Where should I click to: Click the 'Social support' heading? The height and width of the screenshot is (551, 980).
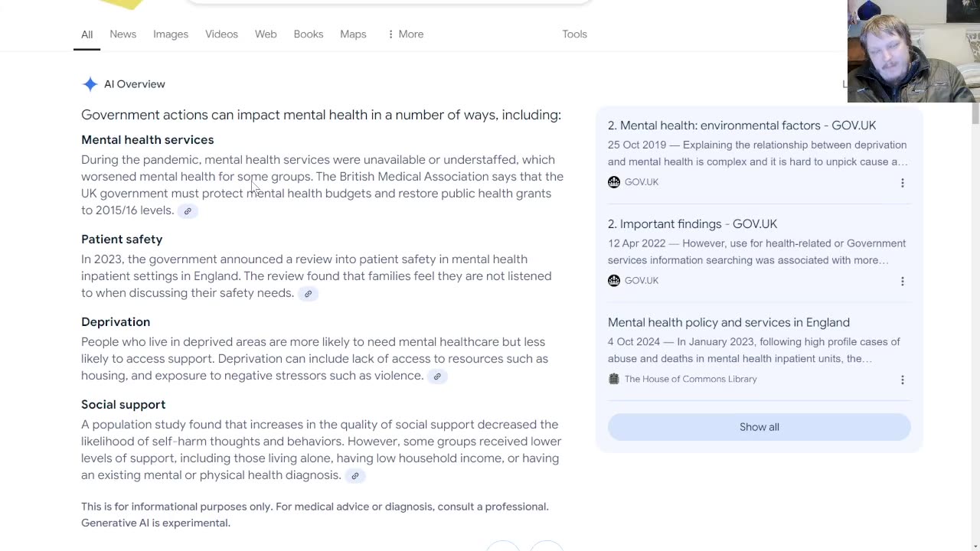[x=123, y=405]
